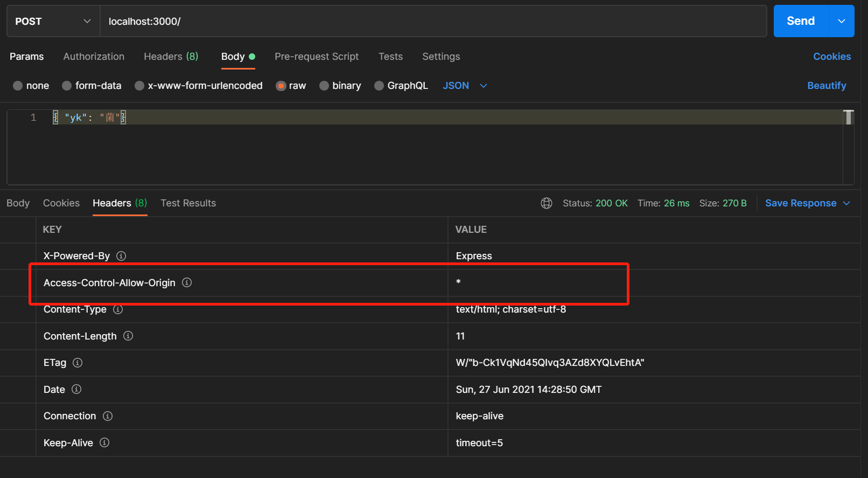Click the Save Response button

pyautogui.click(x=801, y=203)
